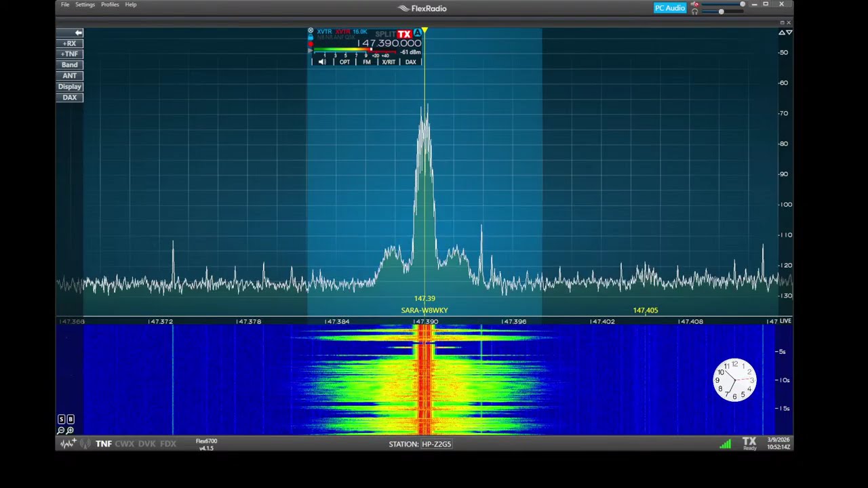Open the Band selector
The width and height of the screenshot is (868, 488).
[69, 65]
